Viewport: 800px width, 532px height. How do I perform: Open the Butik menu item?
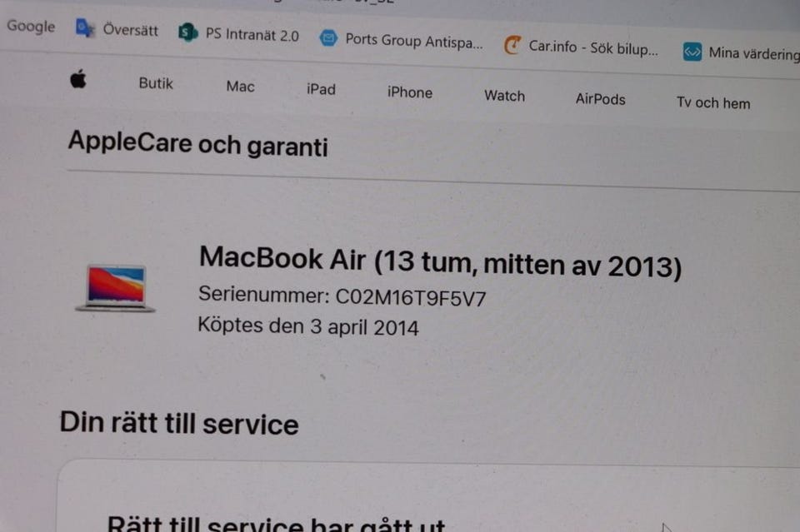pyautogui.click(x=156, y=83)
